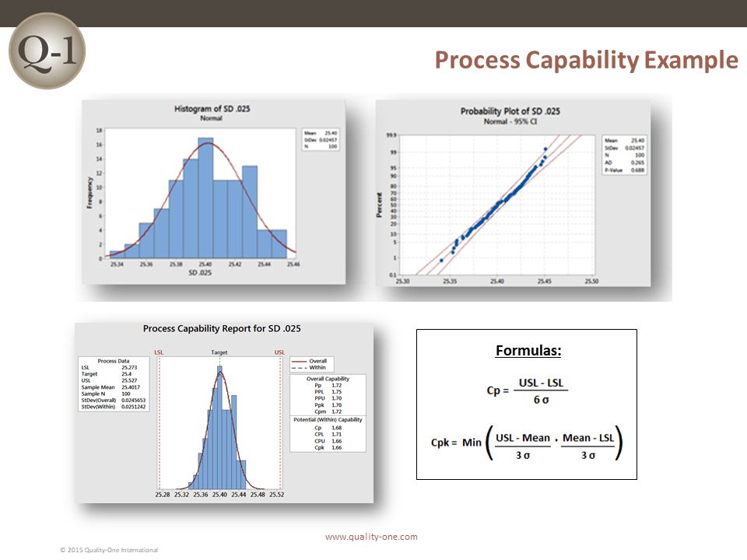Click the 6 σ denominator text
The height and width of the screenshot is (560, 747).
[542, 400]
